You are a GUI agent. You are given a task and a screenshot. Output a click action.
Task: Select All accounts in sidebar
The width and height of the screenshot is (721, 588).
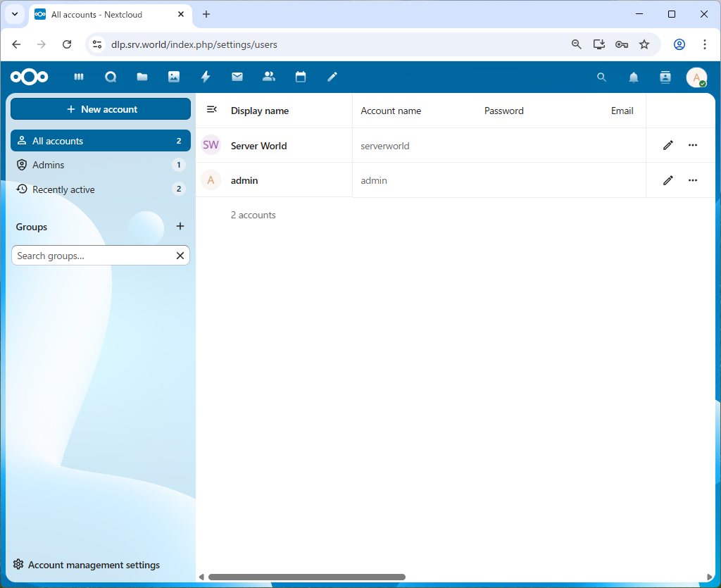[x=101, y=141]
